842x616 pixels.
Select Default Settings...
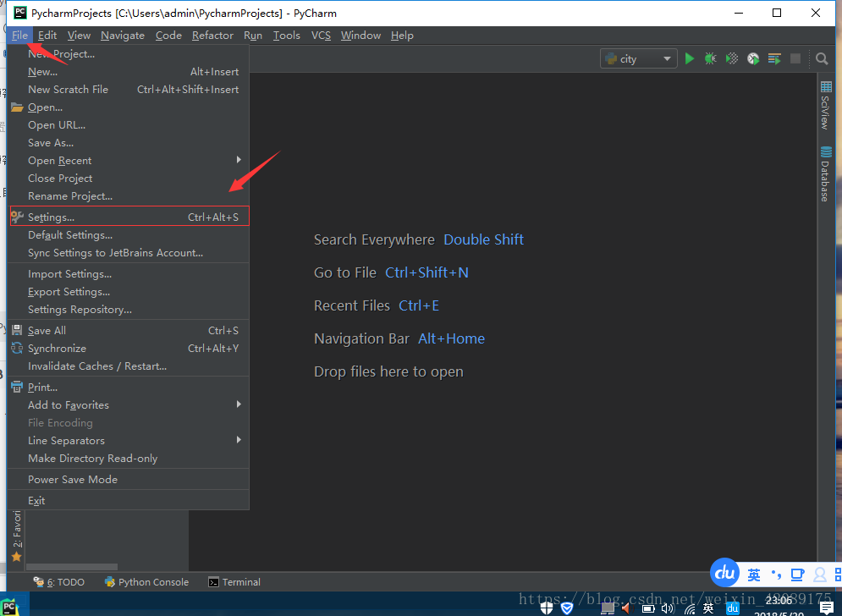[129, 235]
